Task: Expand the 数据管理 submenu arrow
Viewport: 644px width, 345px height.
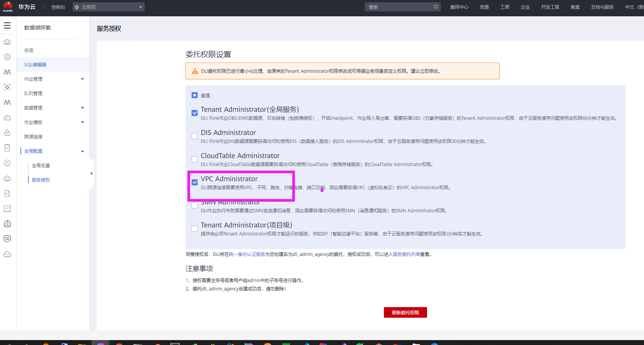Action: click(x=83, y=108)
